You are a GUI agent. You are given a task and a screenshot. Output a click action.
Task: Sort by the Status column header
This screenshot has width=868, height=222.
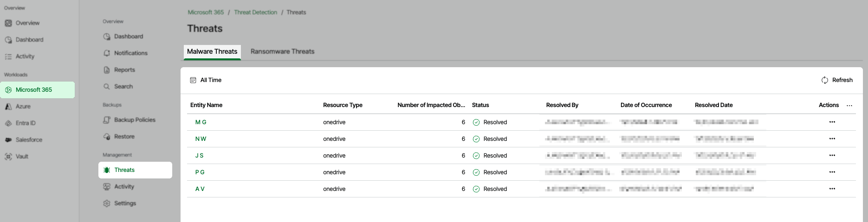tap(480, 105)
